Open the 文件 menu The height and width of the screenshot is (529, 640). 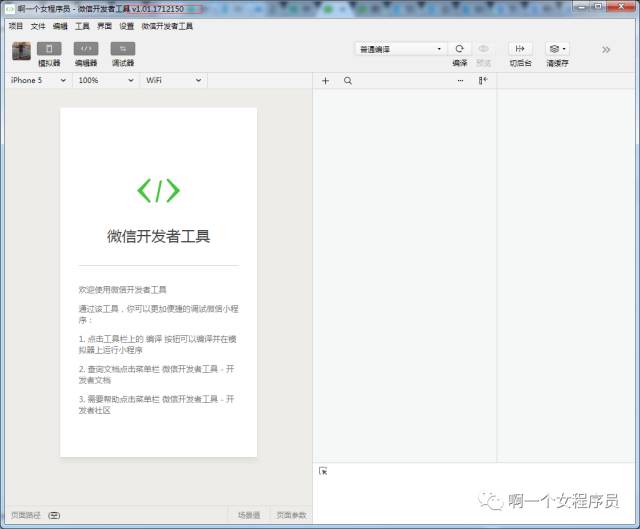38,26
